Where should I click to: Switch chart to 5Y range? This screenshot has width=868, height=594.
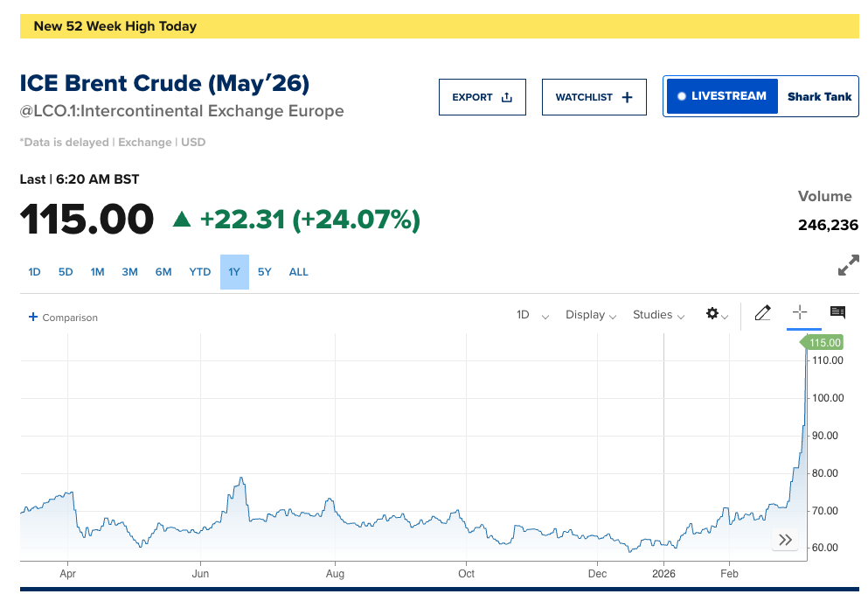coord(265,272)
